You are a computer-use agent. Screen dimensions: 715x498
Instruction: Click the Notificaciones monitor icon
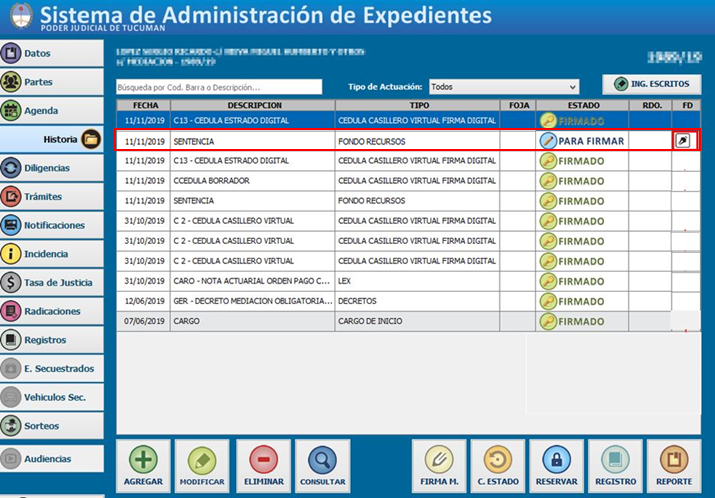(x=11, y=225)
